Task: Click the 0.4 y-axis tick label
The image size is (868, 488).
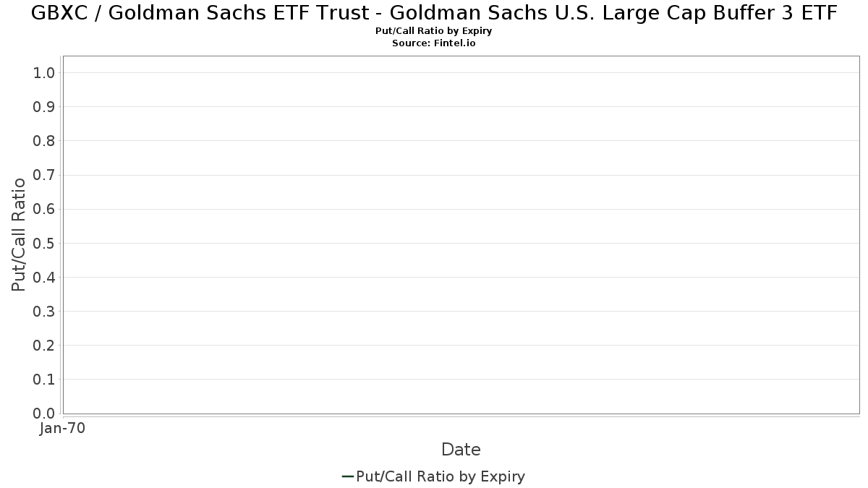Action: click(x=44, y=278)
